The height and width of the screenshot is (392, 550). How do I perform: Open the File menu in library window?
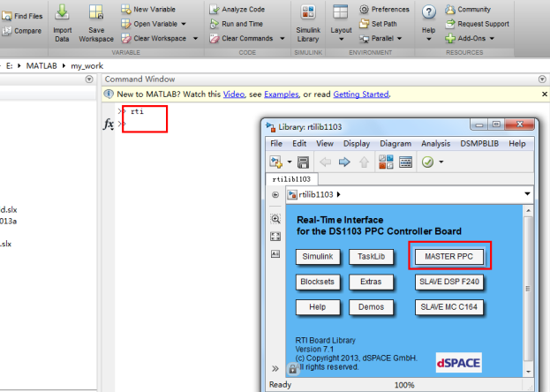(x=276, y=144)
